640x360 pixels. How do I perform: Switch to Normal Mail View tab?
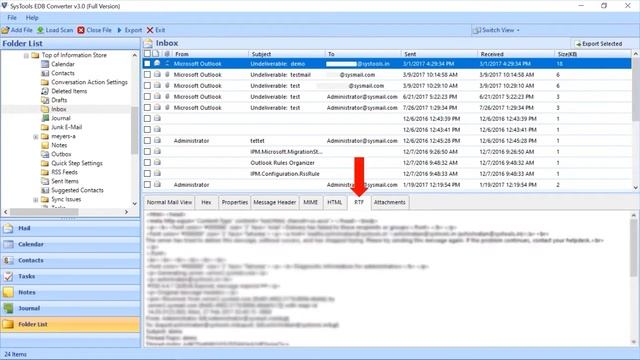169,202
